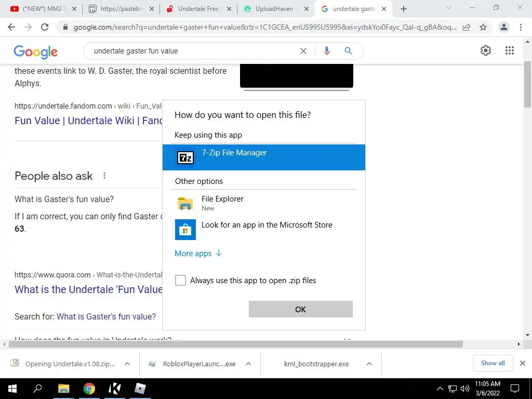Open the notification center
Screen dimensions: 532x399
pos(515,389)
